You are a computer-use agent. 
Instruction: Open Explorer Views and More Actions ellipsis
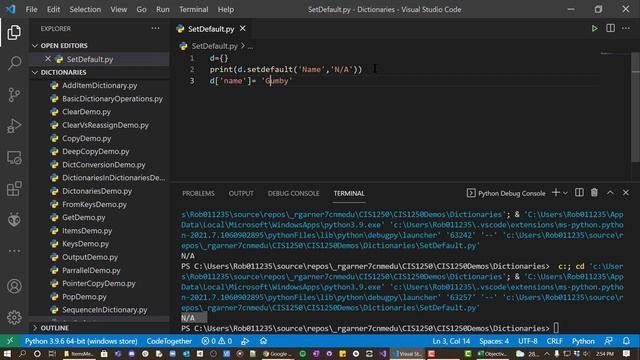click(x=156, y=29)
